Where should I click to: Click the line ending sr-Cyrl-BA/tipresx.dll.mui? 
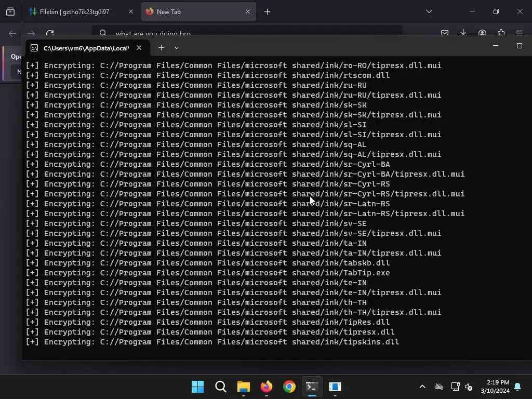tap(245, 174)
